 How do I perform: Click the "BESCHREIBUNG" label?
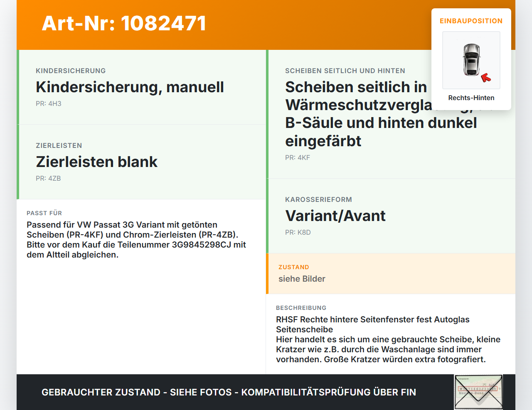[x=301, y=308]
